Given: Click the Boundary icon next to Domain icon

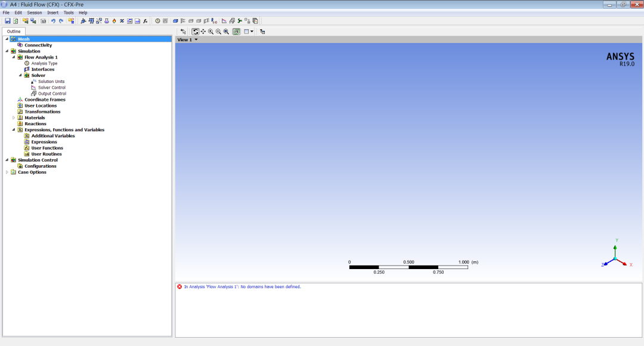Looking at the screenshot, I should tap(183, 21).
